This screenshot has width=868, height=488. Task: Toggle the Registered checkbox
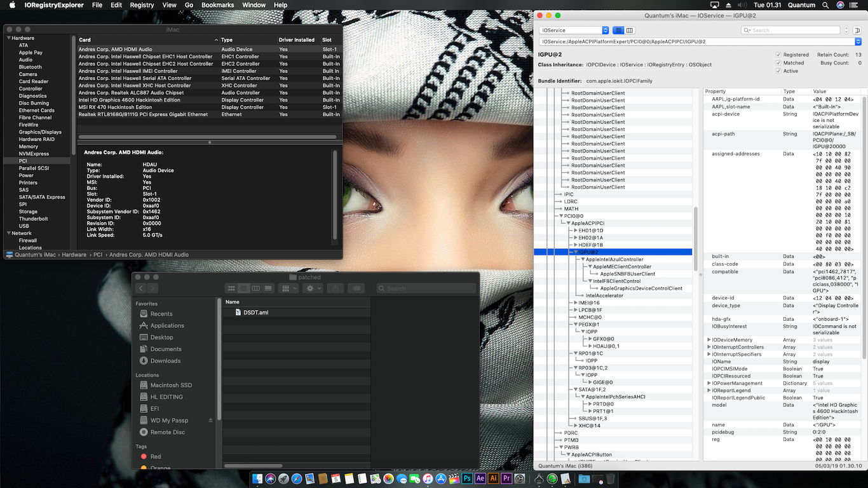(x=778, y=55)
